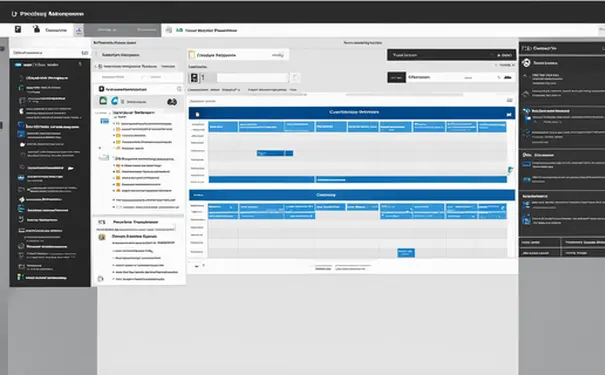Click the black document icon in the top toolbar
Screen dimensions: 605x375
pyautogui.click(x=18, y=29)
